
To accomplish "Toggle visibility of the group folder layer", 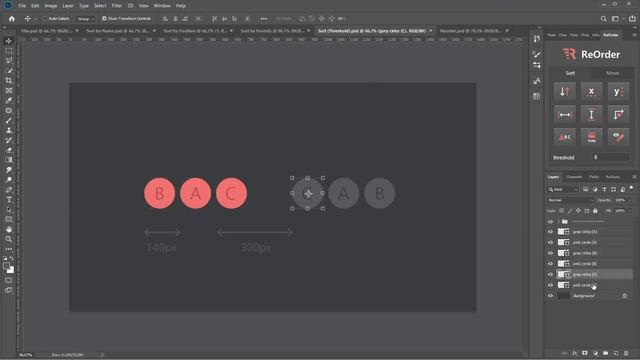I will pyautogui.click(x=550, y=222).
